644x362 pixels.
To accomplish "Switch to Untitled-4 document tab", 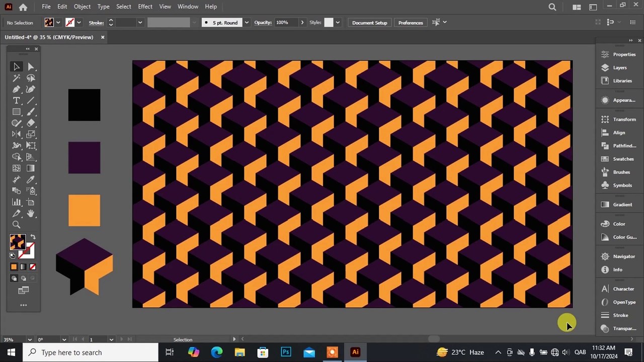I will [x=49, y=37].
